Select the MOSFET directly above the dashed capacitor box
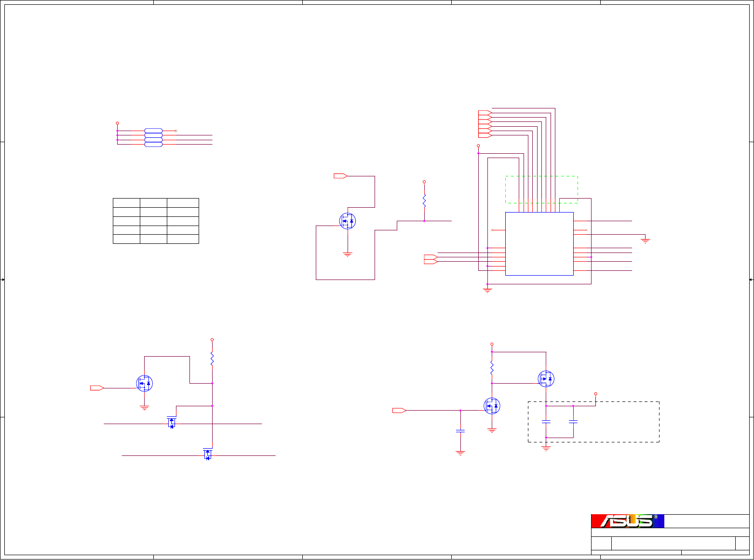The height and width of the screenshot is (560, 754). [546, 379]
